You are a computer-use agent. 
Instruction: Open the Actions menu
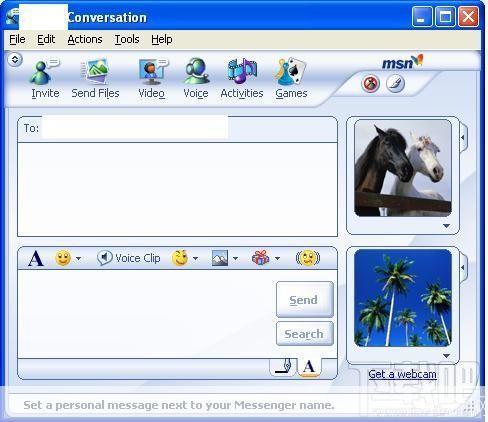(85, 39)
